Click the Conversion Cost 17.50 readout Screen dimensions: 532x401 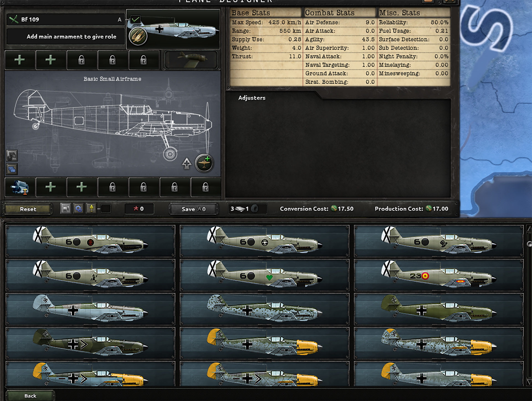(x=317, y=209)
